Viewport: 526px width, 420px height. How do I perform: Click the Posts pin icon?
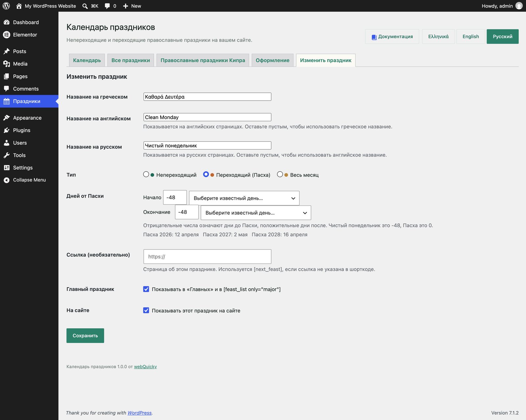(7, 51)
